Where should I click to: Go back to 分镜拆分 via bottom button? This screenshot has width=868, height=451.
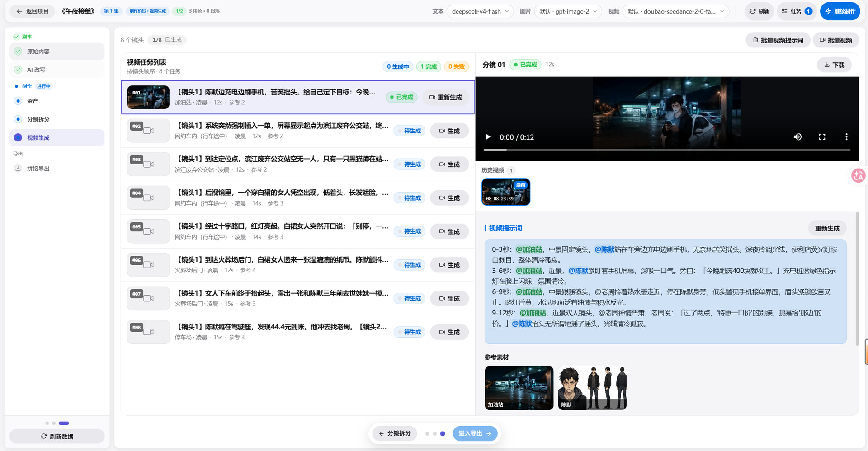395,433
